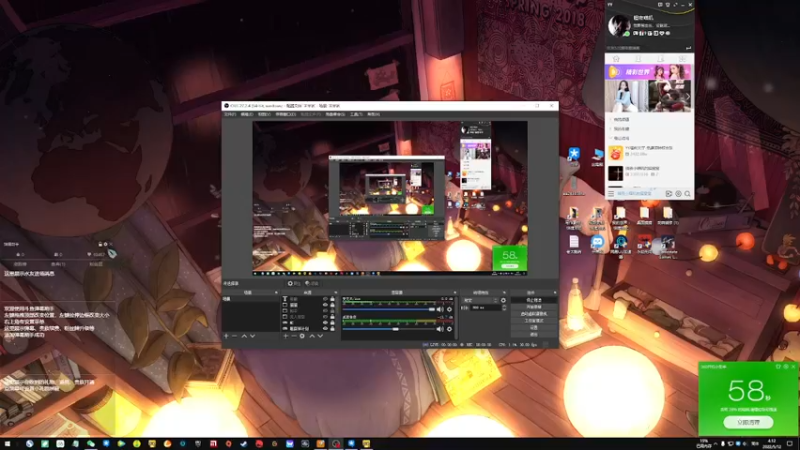
Task: Open transition properties gear in Scene Transitions dock
Action: [503, 300]
